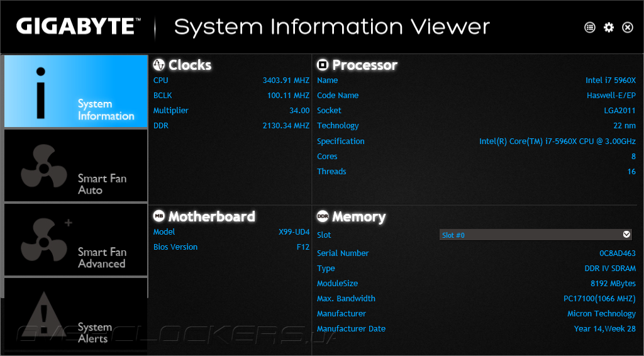Click the Processor section heading
This screenshot has height=356, width=644.
point(365,65)
